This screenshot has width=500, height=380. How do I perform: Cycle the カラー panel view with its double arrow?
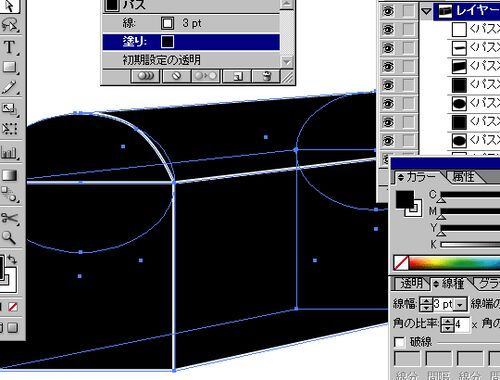[x=401, y=178]
